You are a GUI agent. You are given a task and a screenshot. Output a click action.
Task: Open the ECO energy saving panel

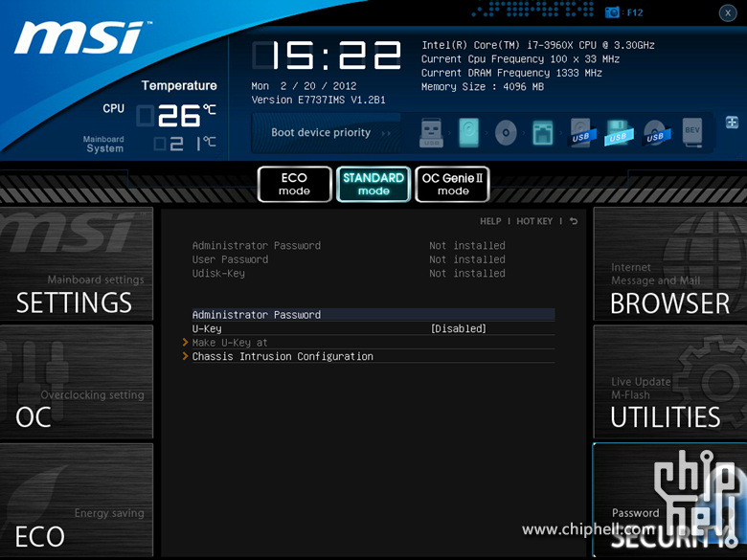coord(77,500)
